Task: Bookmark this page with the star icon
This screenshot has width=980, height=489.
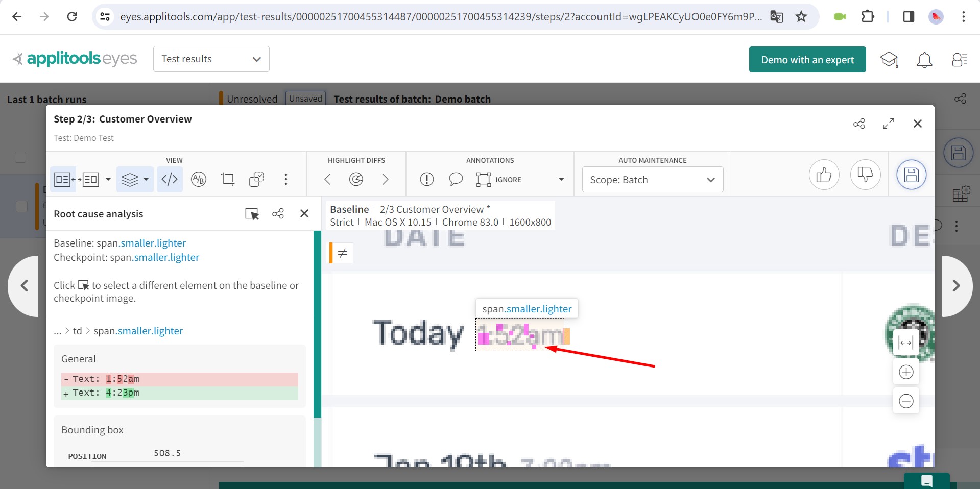Action: click(x=801, y=17)
